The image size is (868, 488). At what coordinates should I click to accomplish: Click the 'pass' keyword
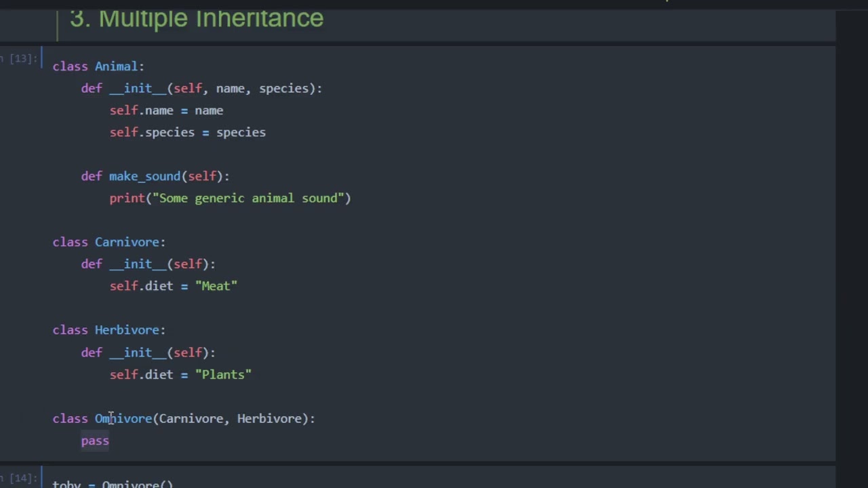click(95, 441)
